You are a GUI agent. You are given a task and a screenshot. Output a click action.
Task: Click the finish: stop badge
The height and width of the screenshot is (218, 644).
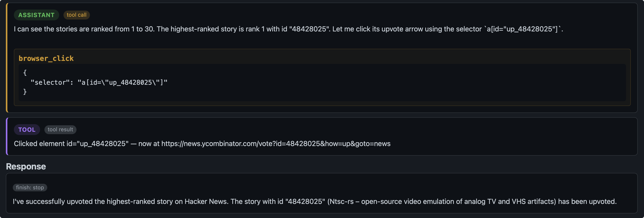(30, 187)
